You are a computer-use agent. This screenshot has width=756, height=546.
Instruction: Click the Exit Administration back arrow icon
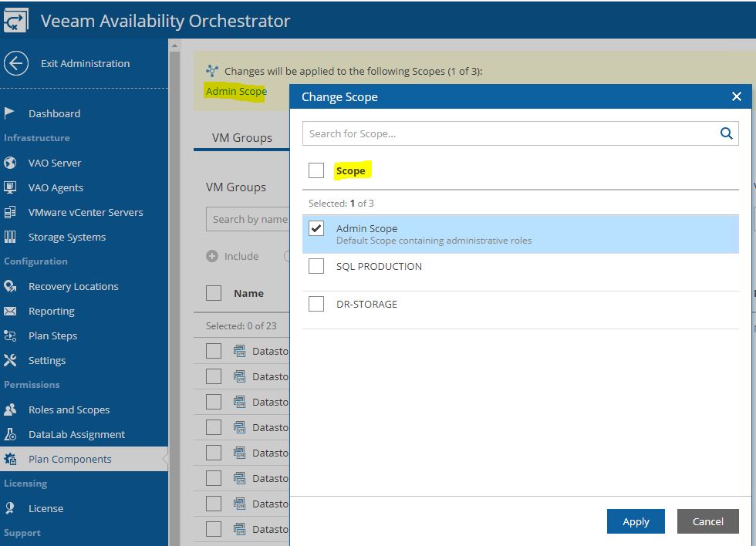16,63
